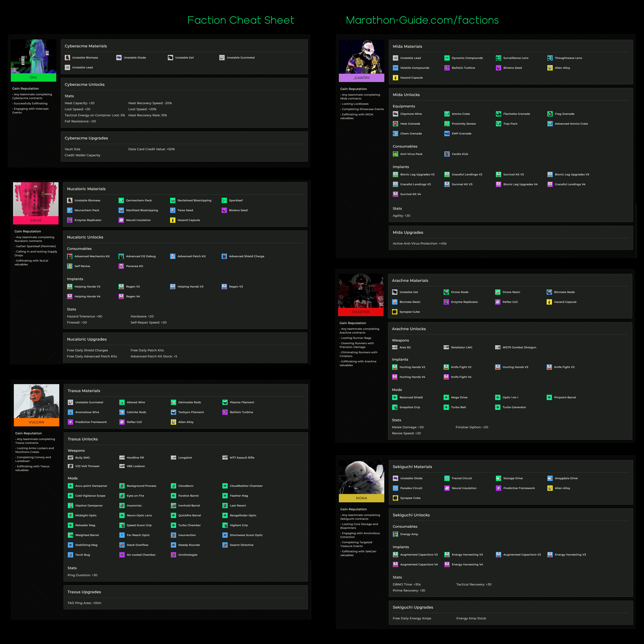Screen dimensions: 644x644
Task: Collapse the Arachne Unlocks section
Action: click(x=409, y=329)
